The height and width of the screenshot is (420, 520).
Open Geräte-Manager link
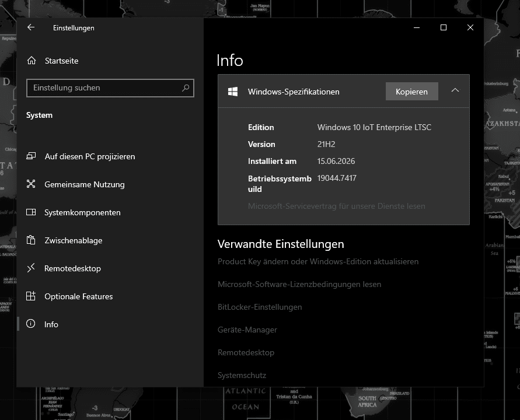coord(247,330)
